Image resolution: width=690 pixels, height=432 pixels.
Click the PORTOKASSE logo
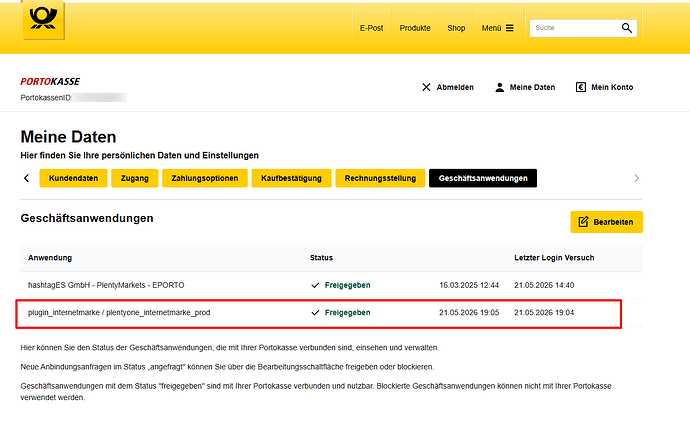pos(50,81)
